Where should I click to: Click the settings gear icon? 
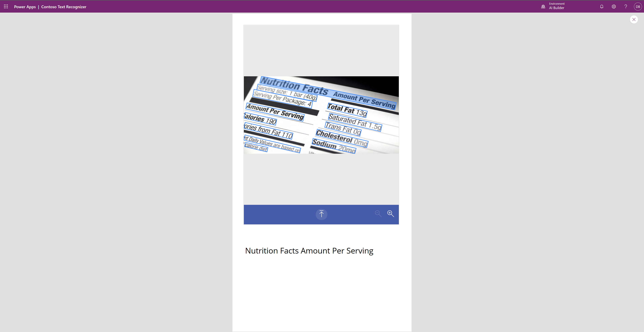click(x=613, y=6)
